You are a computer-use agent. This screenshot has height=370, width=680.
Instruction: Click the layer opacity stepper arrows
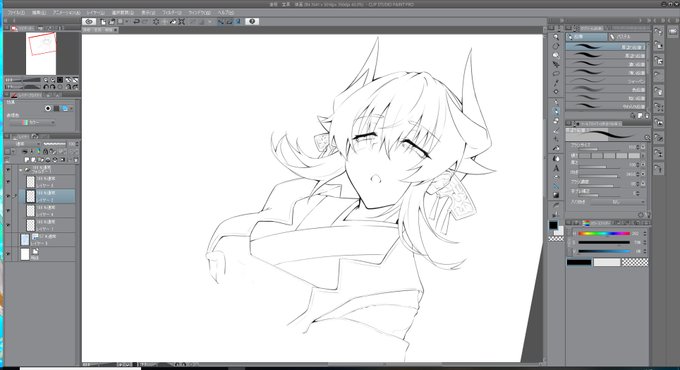coord(77,144)
